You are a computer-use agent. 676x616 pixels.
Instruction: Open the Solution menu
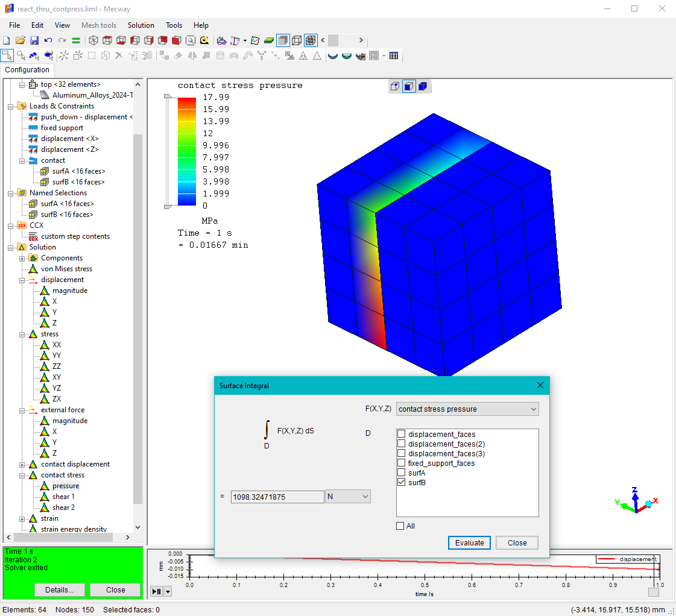(141, 25)
